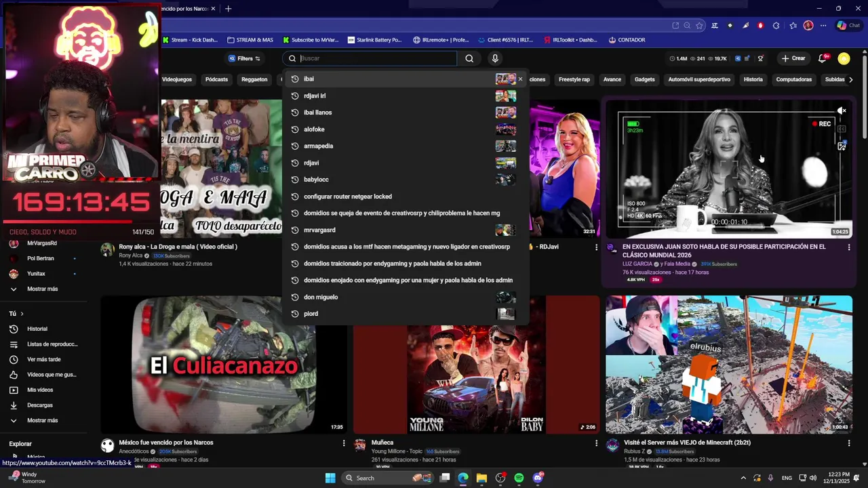Screen dimensions: 868x488
Task: Open options for México Narcos video
Action: pos(344,443)
